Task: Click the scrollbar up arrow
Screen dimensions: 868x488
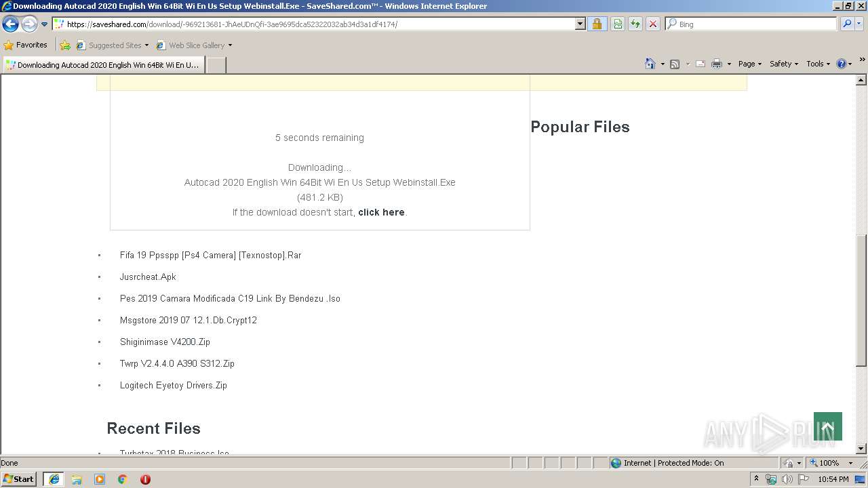Action: click(x=861, y=80)
